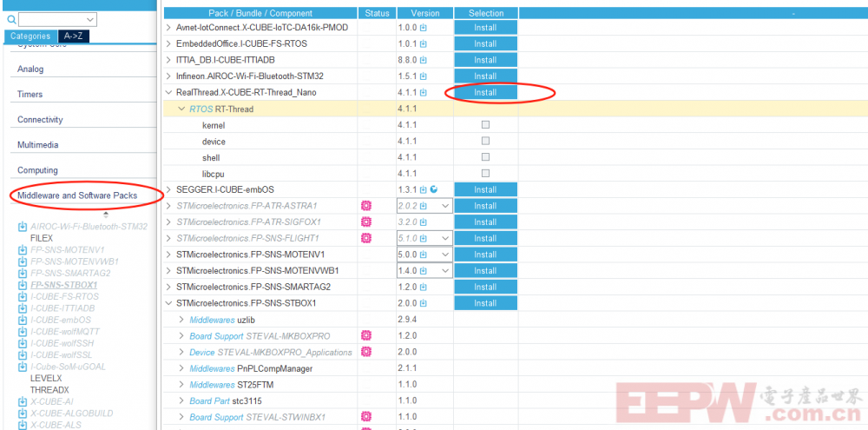868x430 pixels.
Task: Enable the libcpu component checkbox
Action: [485, 173]
